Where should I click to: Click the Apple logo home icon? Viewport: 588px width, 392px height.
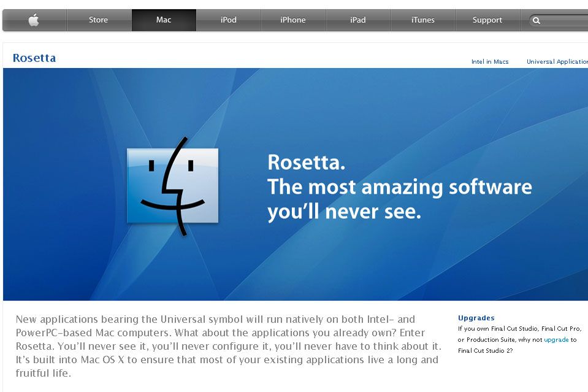pyautogui.click(x=34, y=20)
